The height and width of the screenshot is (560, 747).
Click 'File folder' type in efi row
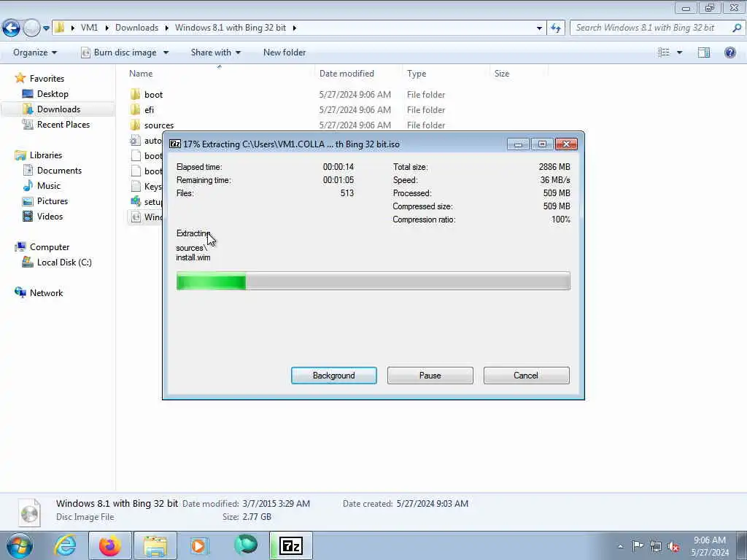coord(426,109)
